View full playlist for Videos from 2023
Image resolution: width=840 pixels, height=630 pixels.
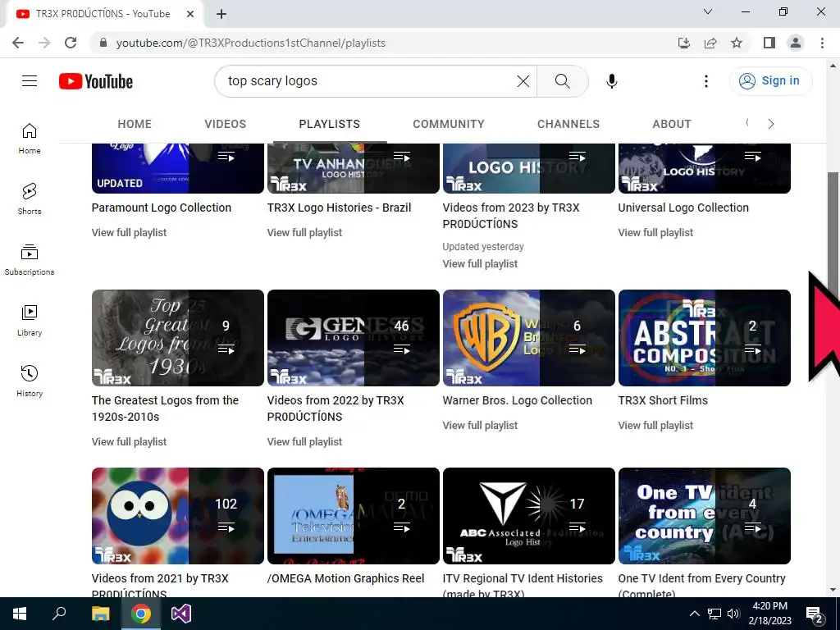[x=480, y=263]
